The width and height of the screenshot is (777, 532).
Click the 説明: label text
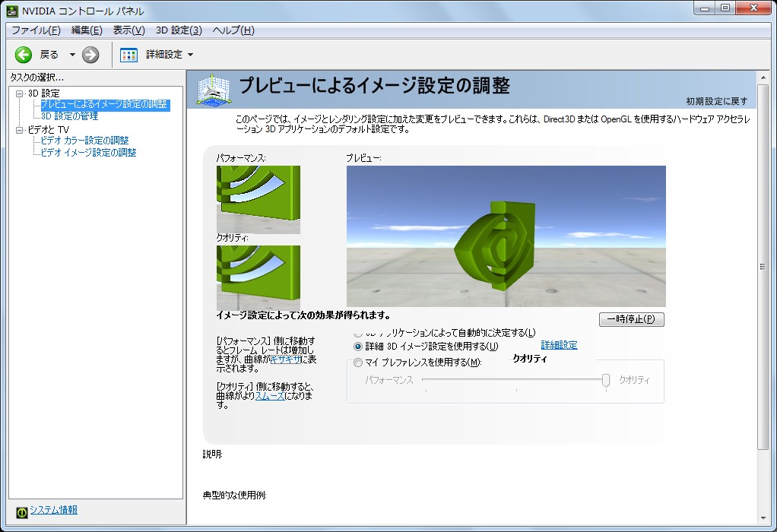click(x=213, y=454)
